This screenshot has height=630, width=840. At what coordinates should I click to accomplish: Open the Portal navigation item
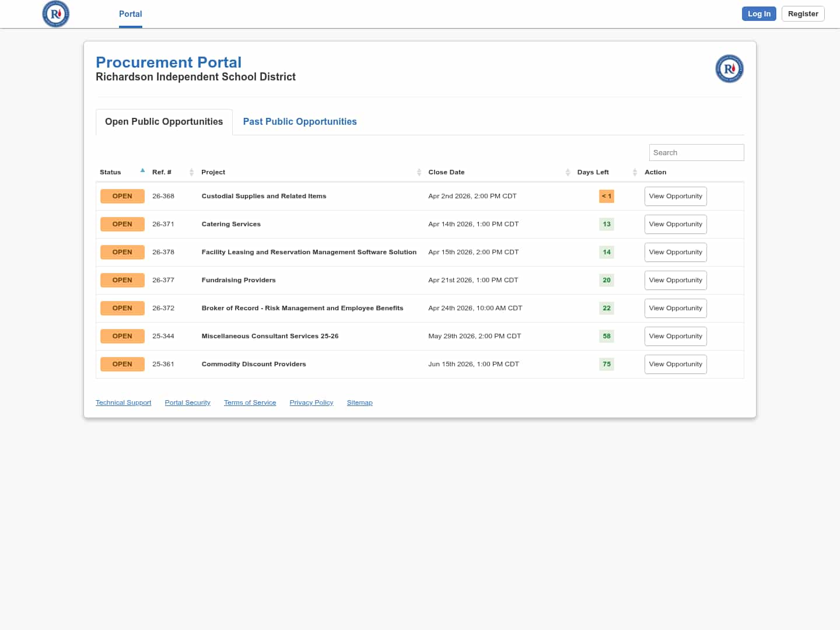click(x=131, y=14)
